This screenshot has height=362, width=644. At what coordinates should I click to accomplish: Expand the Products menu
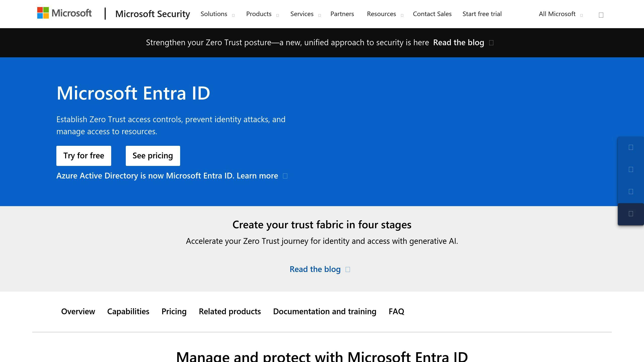click(262, 14)
